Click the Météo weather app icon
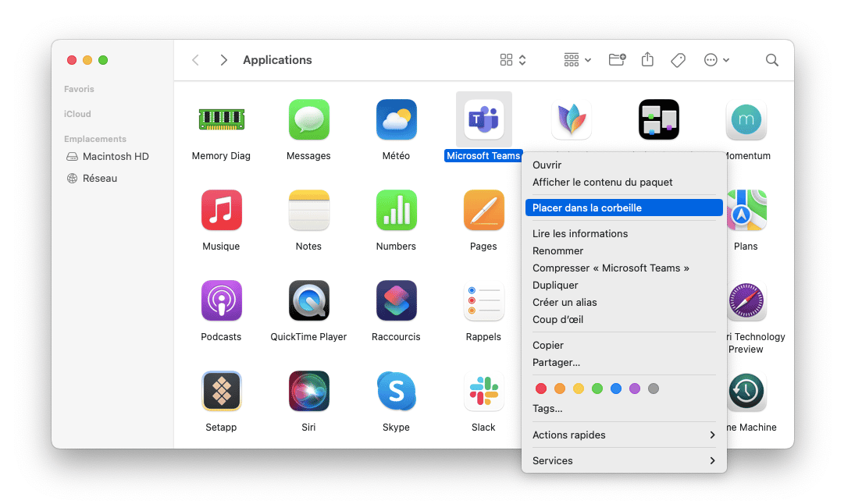This screenshot has width=862, height=504. (396, 119)
